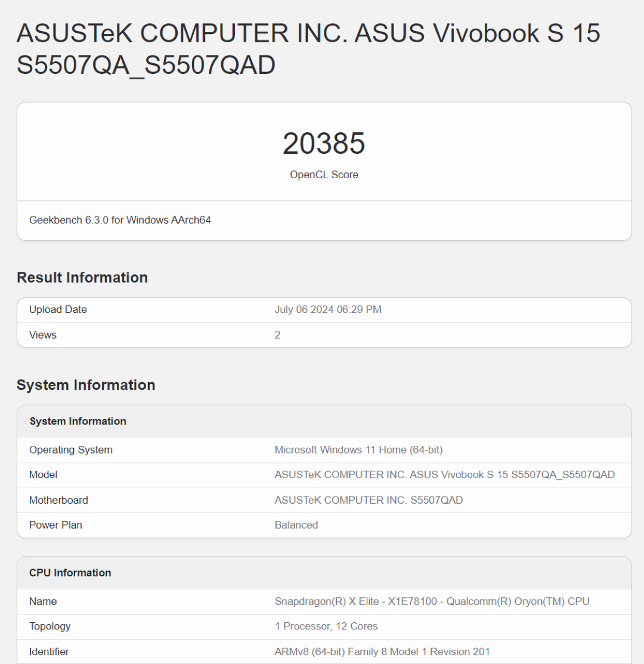
Task: Click the Balanced power plan value
Action: point(296,525)
